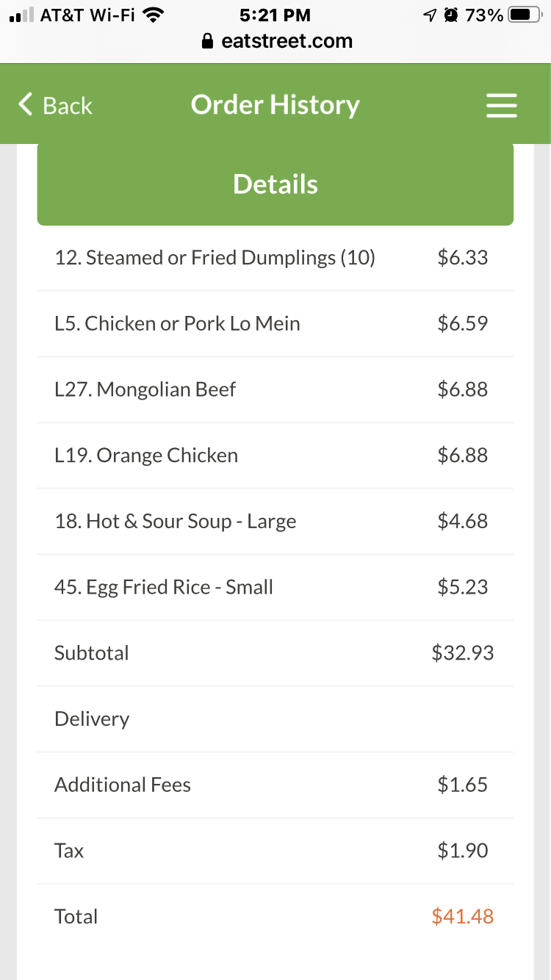551x980 pixels.
Task: Tap the Mongolian Beef order item
Action: tap(145, 389)
